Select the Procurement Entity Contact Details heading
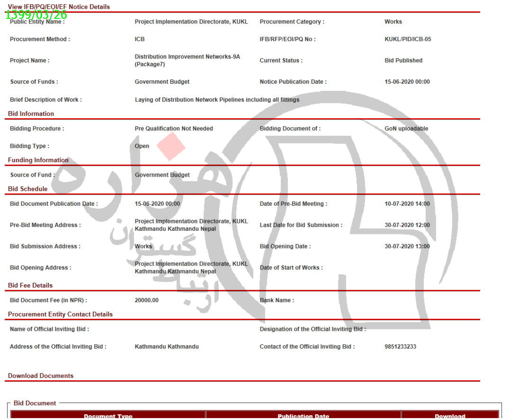 (x=60, y=314)
